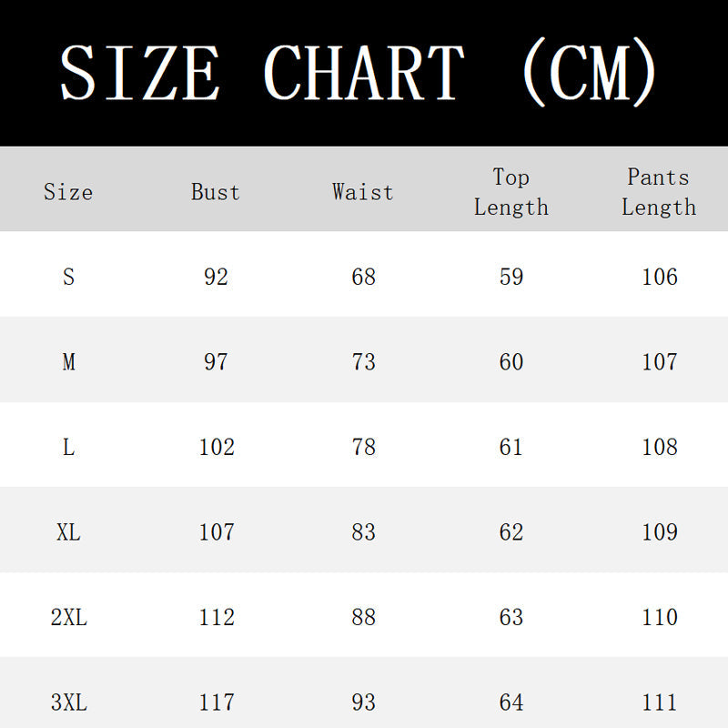Screen dimensions: 728x728
Task: Select the S size row label
Action: (x=69, y=277)
